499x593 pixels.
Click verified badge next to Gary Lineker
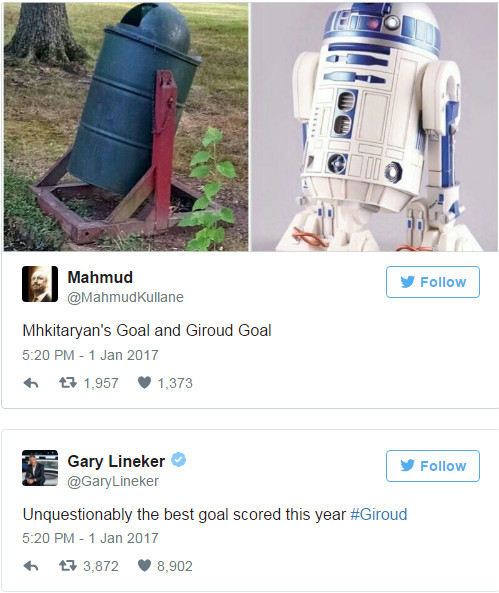coord(179,460)
